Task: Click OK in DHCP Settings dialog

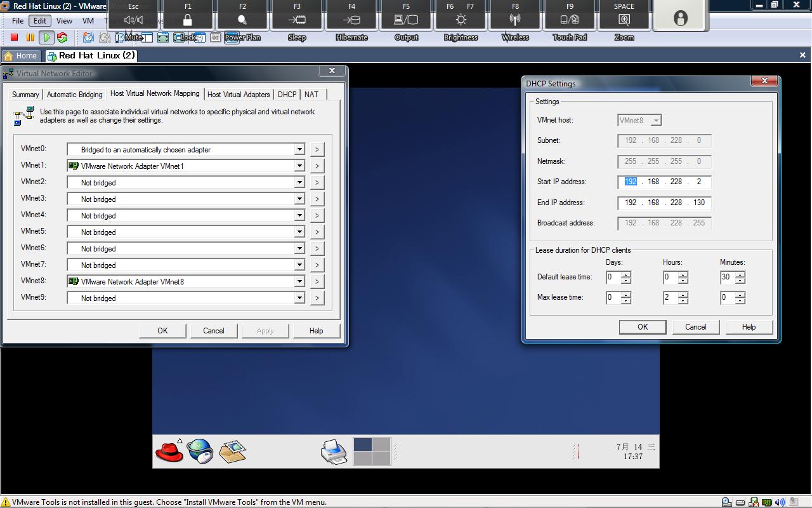Action: (x=642, y=327)
